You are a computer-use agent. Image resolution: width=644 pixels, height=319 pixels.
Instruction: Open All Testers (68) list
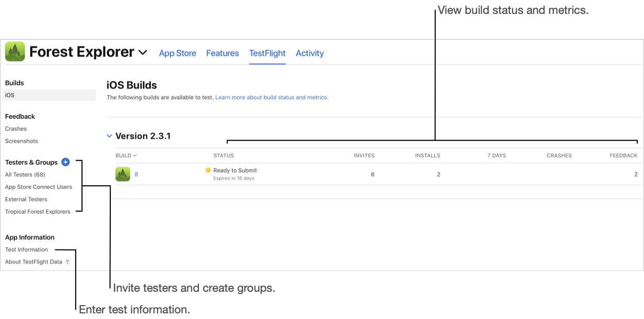coord(25,175)
